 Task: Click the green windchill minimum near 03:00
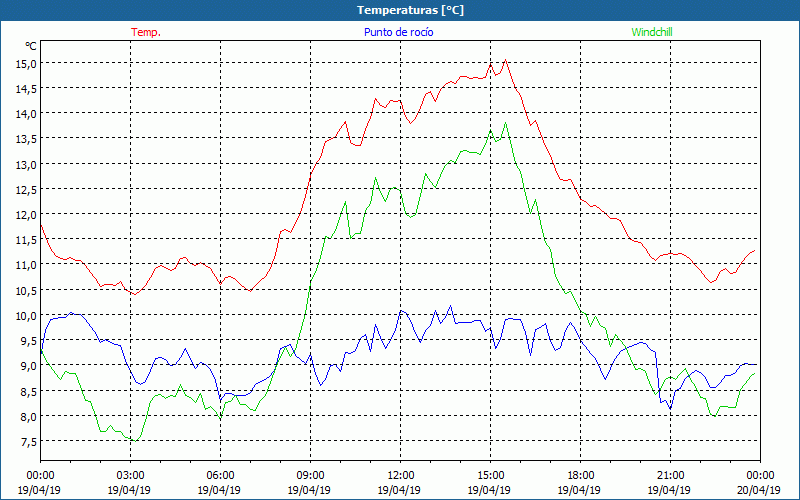135,440
